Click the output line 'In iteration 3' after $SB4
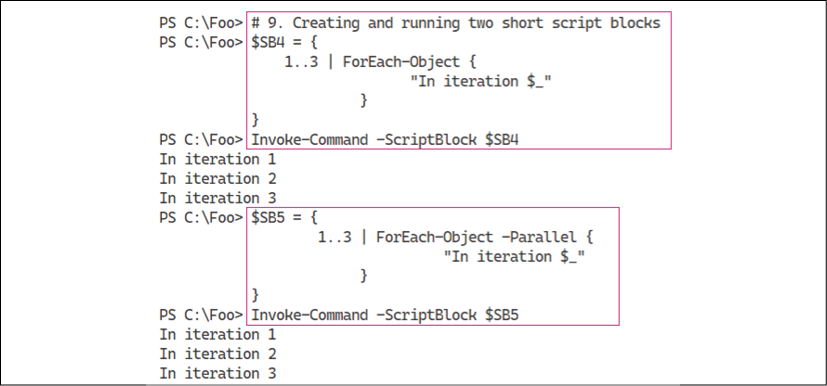 coord(218,198)
